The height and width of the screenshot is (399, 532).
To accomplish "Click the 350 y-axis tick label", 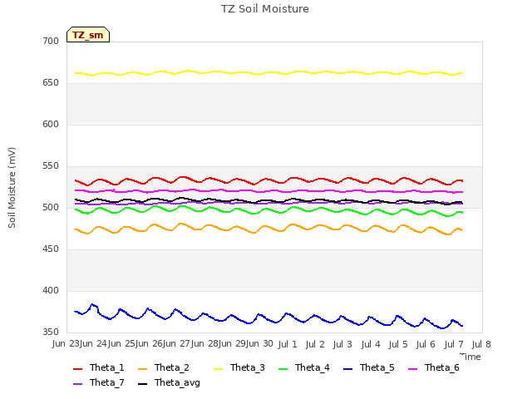I will [51, 332].
